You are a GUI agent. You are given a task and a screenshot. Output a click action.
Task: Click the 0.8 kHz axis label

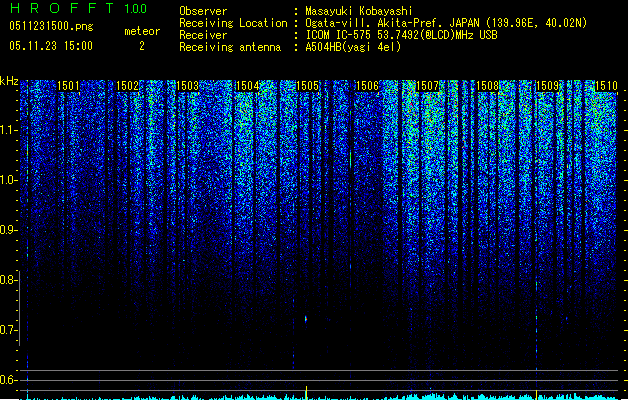pos(9,280)
